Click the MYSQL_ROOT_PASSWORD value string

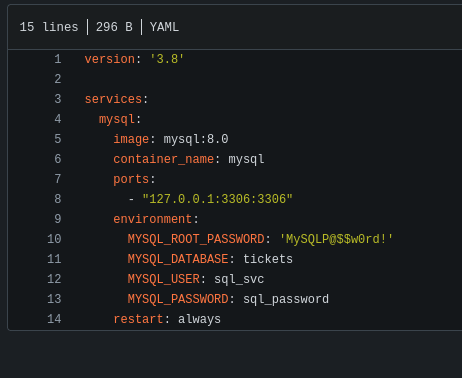tap(336, 239)
